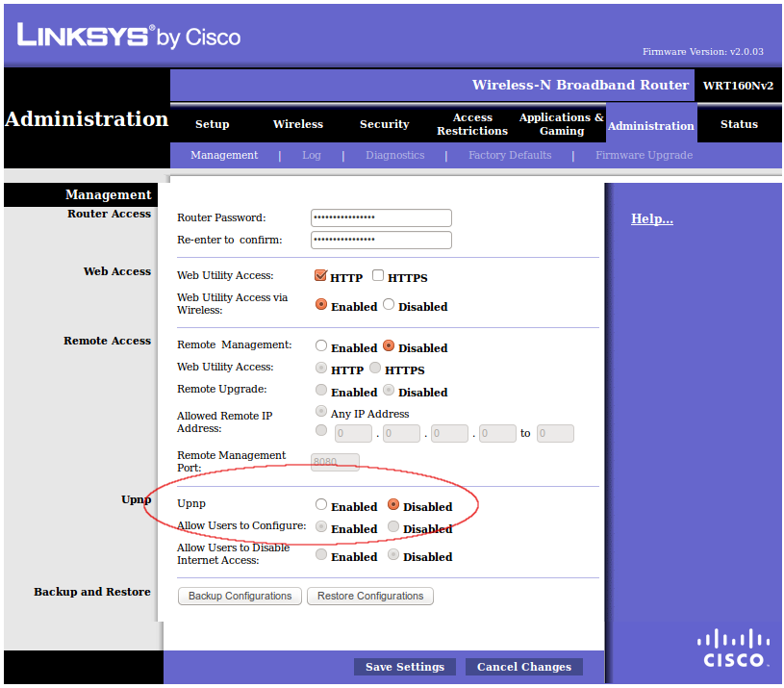The height and width of the screenshot is (688, 784).
Task: View the router Status tab
Action: 739,124
